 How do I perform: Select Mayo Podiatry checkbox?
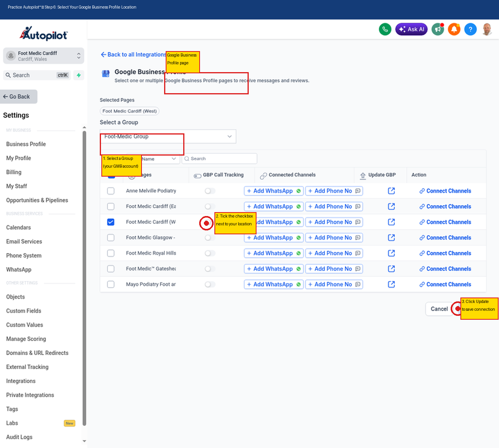click(x=111, y=285)
